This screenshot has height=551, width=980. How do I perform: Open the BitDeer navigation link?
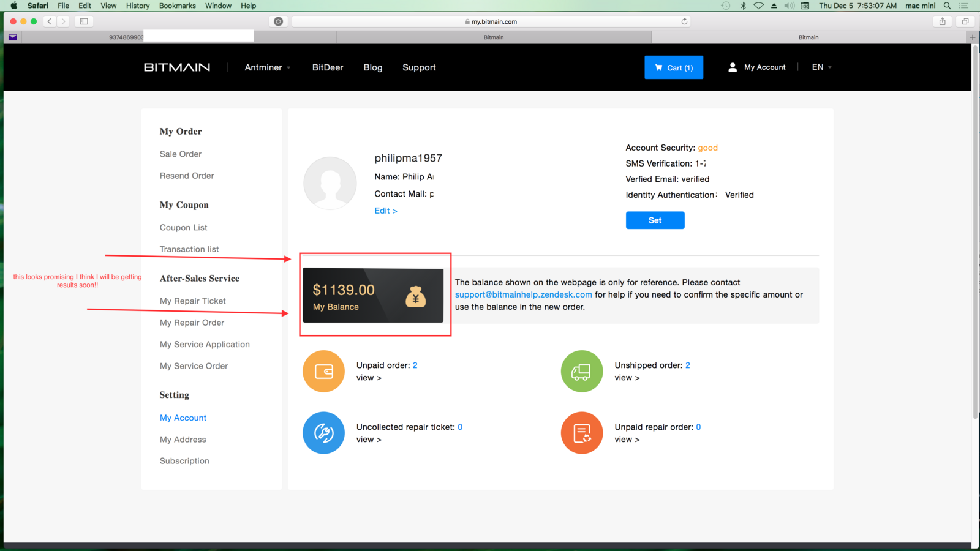point(328,67)
